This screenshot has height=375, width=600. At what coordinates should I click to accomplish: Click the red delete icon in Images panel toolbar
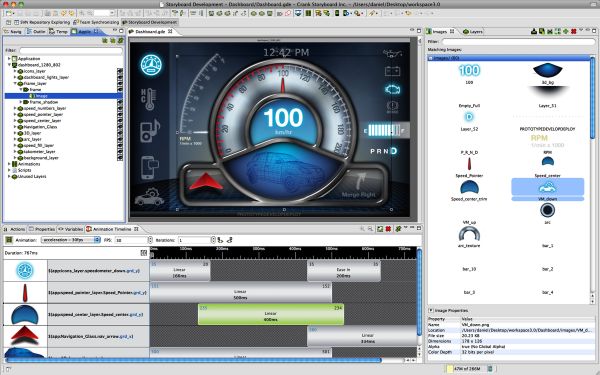(x=574, y=31)
